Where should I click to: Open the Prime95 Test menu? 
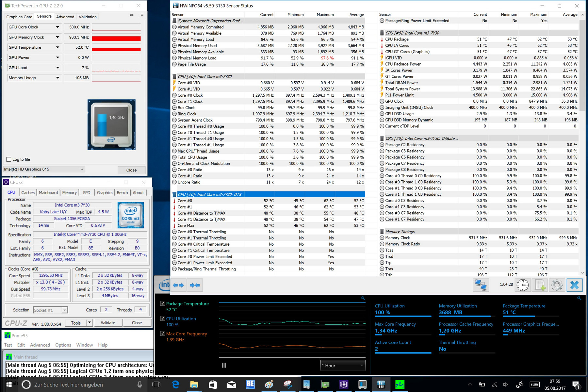(x=8, y=345)
